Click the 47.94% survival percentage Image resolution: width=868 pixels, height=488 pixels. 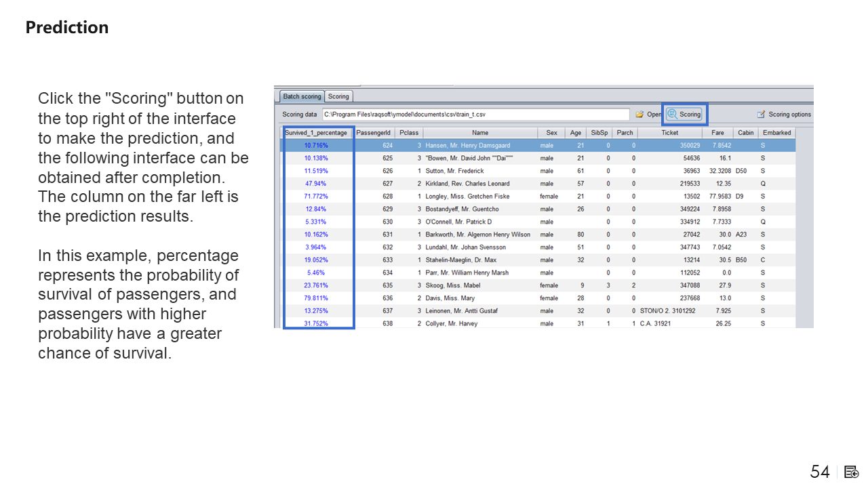click(x=316, y=184)
